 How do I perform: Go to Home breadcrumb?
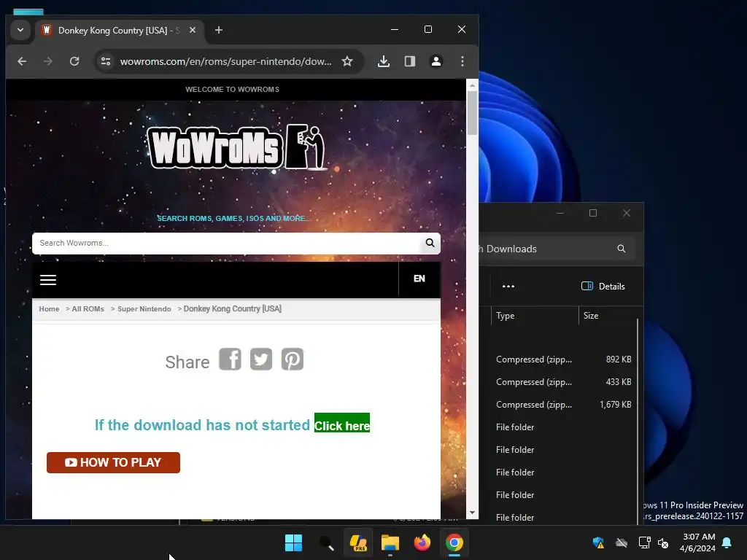pos(49,309)
